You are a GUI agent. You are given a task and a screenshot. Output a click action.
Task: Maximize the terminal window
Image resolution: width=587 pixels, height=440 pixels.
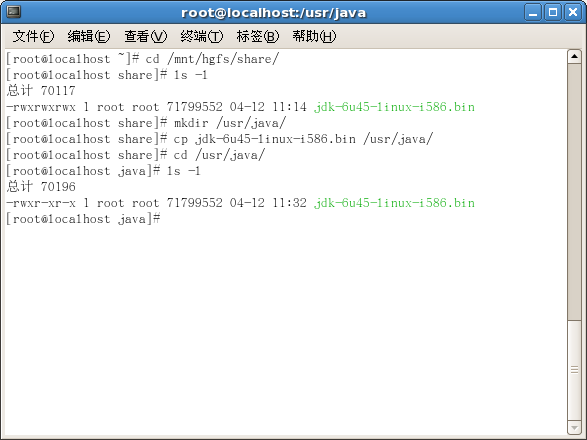pyautogui.click(x=553, y=13)
